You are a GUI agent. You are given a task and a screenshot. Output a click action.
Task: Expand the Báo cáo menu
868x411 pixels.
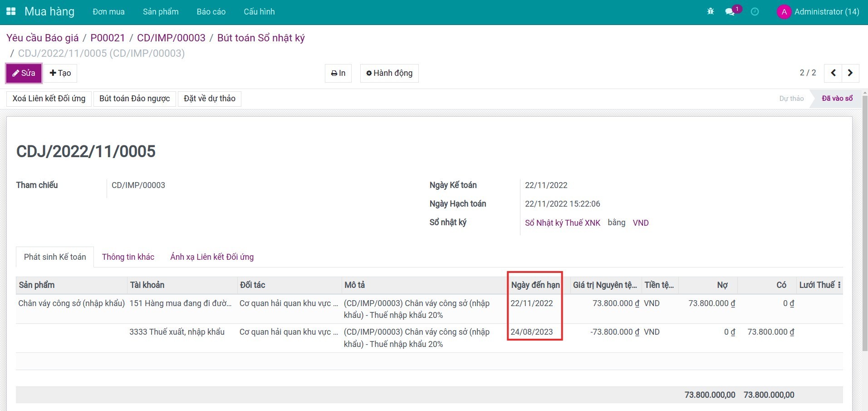coord(211,12)
